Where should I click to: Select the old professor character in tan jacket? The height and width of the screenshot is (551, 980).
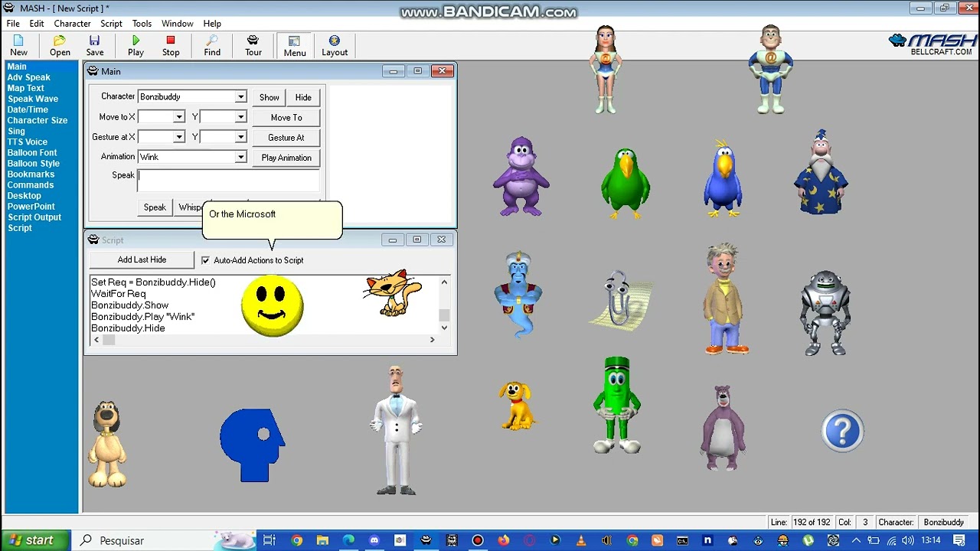[x=725, y=298]
